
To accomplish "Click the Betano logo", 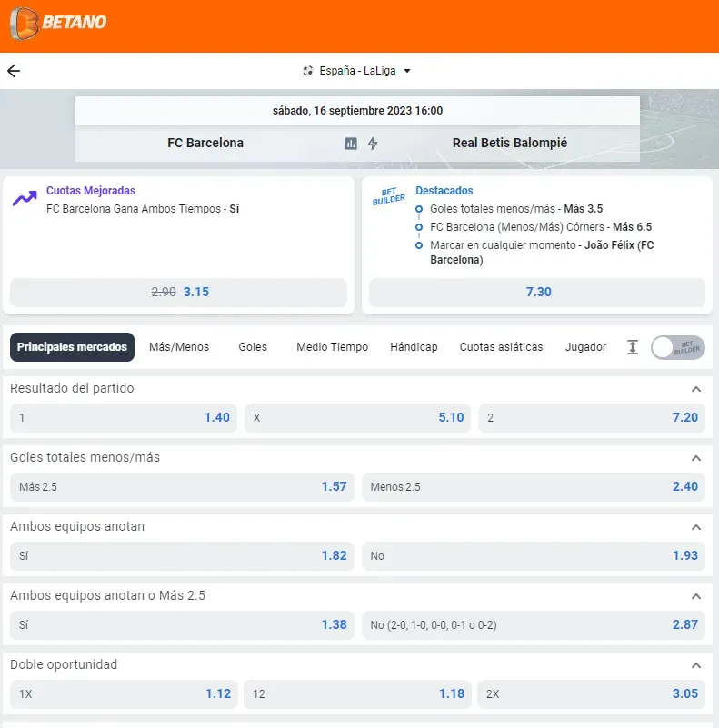I will (58, 22).
